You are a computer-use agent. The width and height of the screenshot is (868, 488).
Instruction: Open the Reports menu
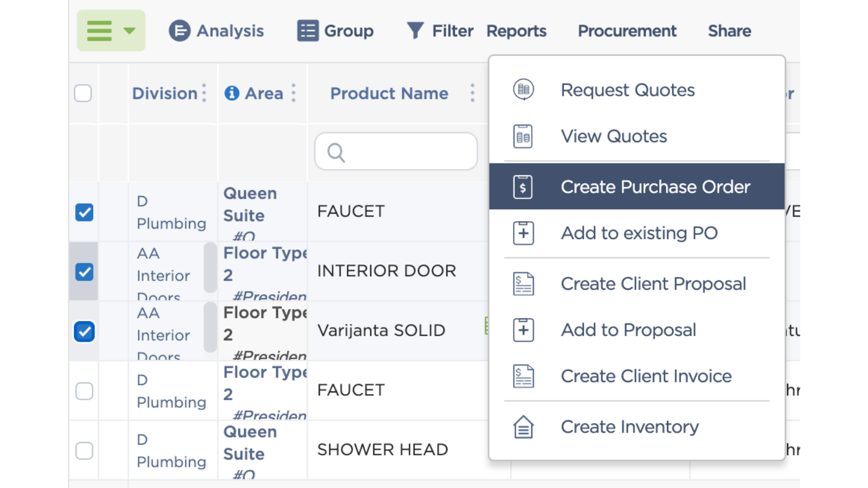516,31
